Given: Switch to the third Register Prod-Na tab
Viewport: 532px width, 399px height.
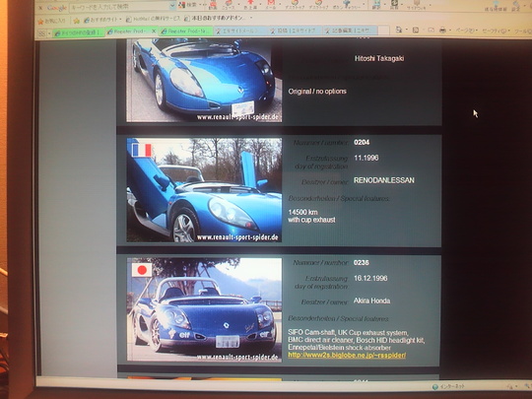Looking at the screenshot, I should coord(186,31).
